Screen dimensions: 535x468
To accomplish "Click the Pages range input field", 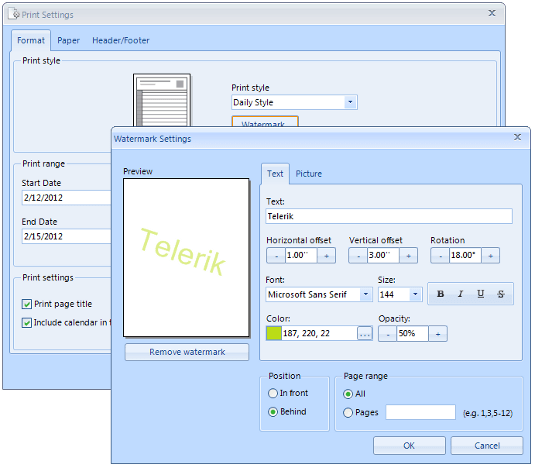I will [420, 412].
